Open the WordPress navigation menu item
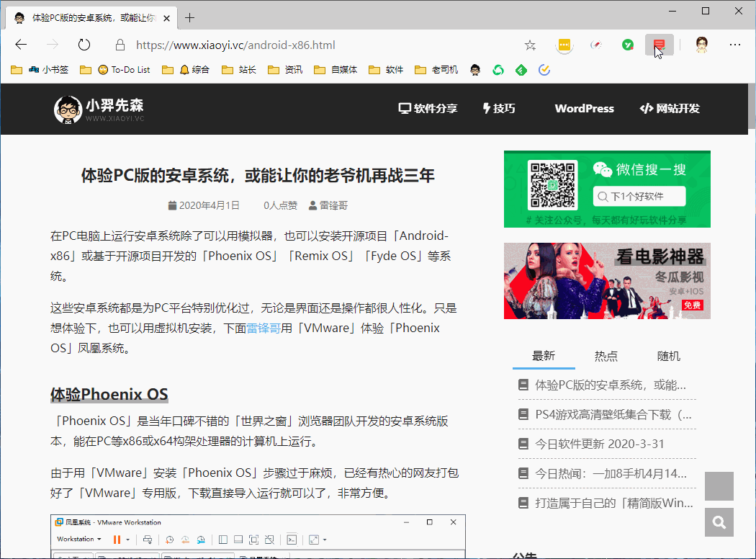Screen dimensions: 756x559 pos(584,109)
